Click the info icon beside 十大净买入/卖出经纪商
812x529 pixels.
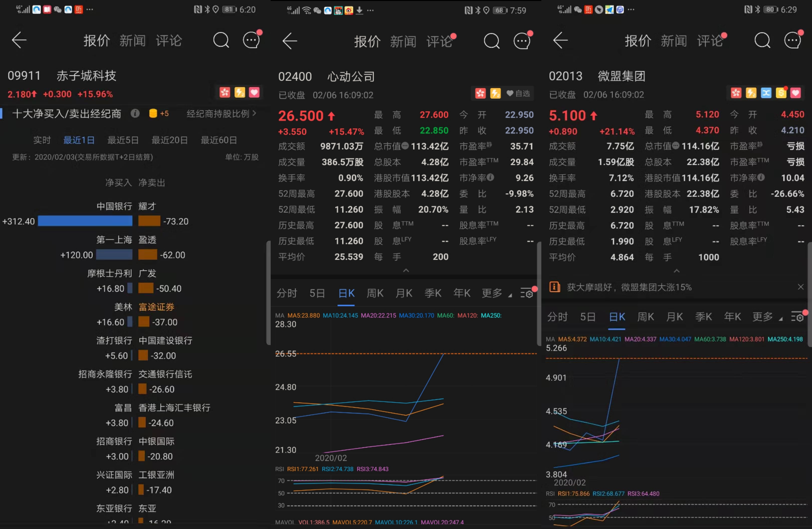tap(135, 113)
